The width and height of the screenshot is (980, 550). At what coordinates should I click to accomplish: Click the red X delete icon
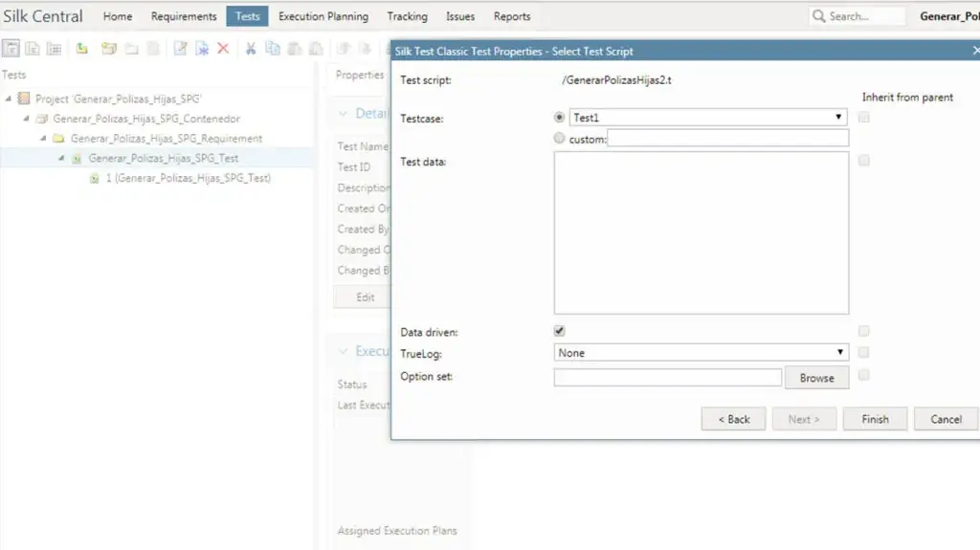223,48
